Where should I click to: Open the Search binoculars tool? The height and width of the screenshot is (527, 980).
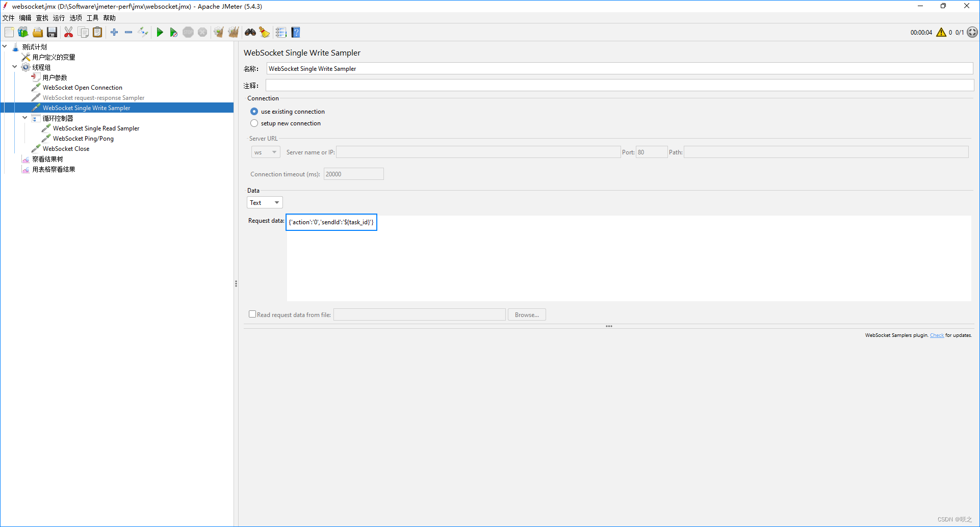coord(250,32)
